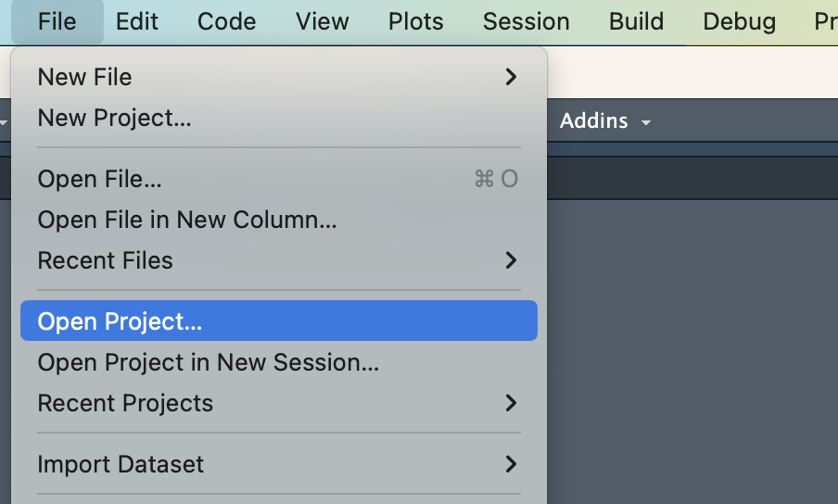
Task: Choose Open Project in New Session...
Action: click(279, 362)
